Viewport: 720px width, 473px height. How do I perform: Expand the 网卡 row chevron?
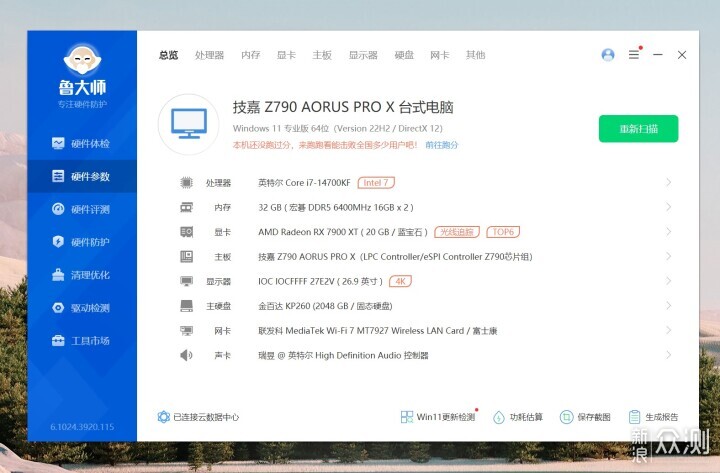pos(669,330)
